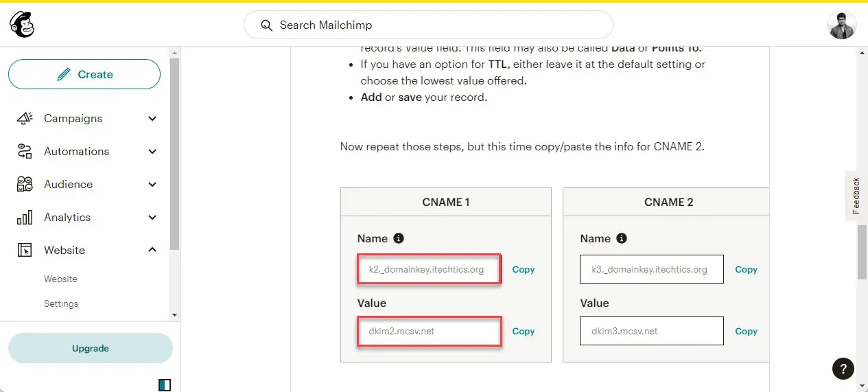This screenshot has height=392, width=868.
Task: Copy the CNAME 2 dkim3 Value
Action: point(746,332)
